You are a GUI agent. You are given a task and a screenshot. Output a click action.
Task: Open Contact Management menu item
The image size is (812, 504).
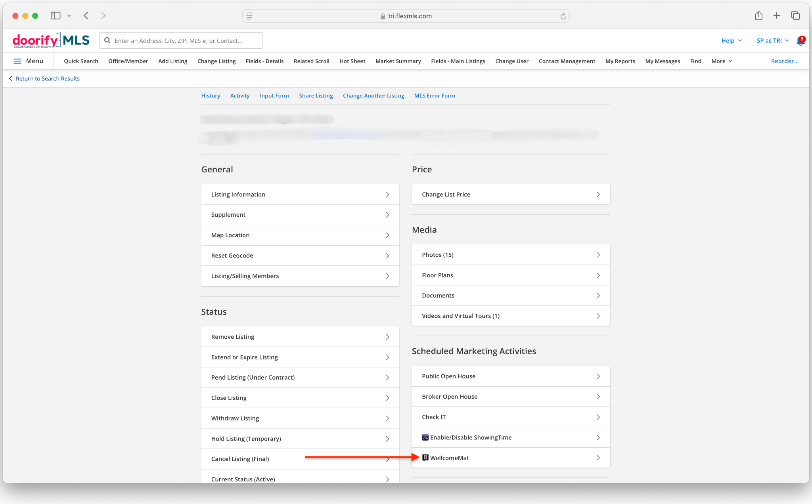567,61
